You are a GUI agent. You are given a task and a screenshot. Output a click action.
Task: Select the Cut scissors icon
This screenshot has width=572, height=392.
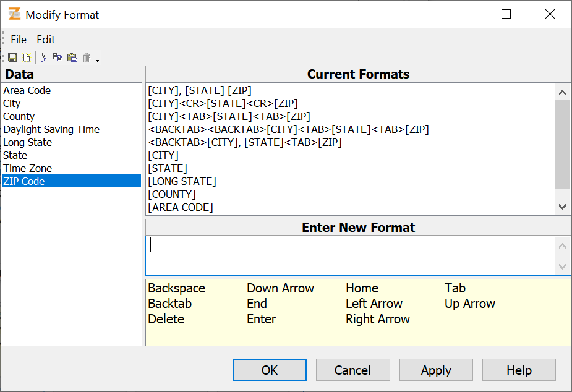[x=43, y=57]
